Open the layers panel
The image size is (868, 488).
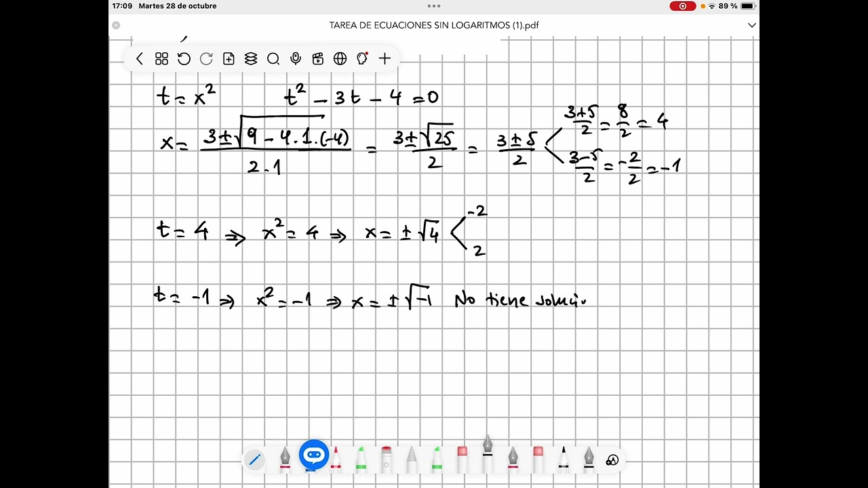tap(251, 59)
